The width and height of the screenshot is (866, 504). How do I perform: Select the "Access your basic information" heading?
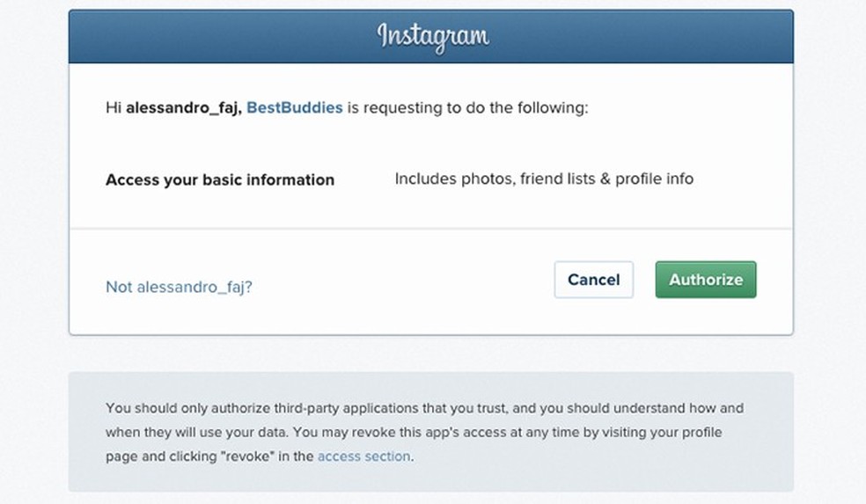click(x=220, y=179)
